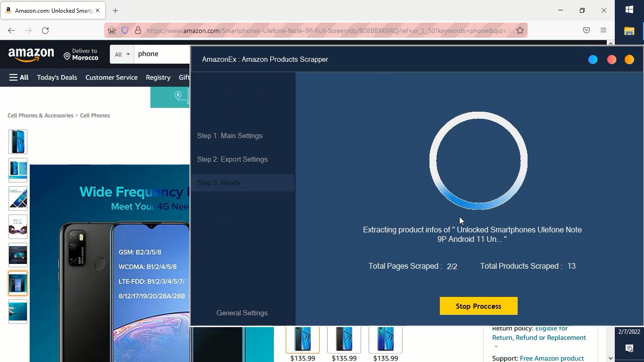Image resolution: width=644 pixels, height=362 pixels.
Task: Click the Stop Proccess button
Action: point(479,306)
